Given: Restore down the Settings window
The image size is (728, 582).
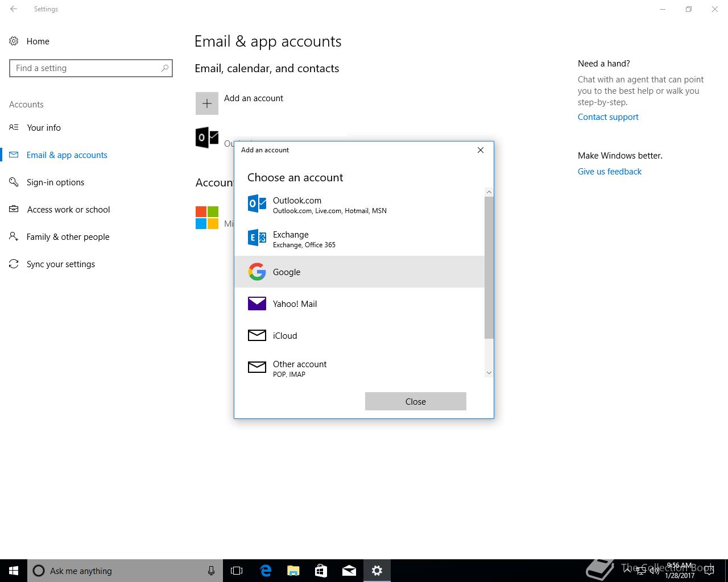Looking at the screenshot, I should click(689, 9).
